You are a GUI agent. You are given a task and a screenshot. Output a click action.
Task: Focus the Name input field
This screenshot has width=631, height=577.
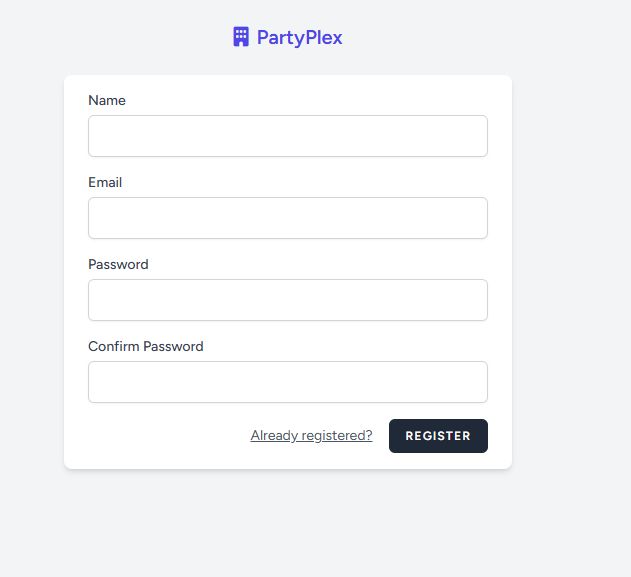point(287,136)
